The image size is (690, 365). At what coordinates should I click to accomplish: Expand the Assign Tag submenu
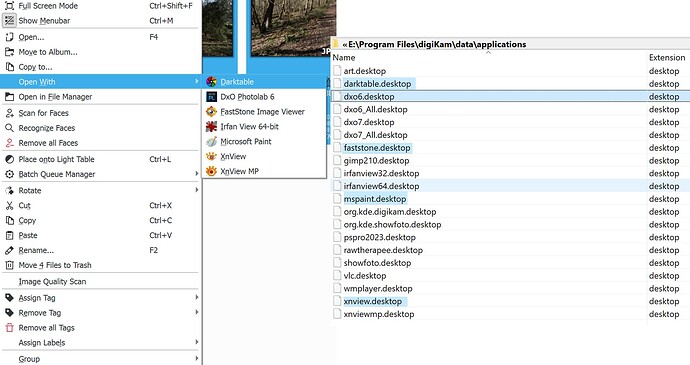pos(196,298)
